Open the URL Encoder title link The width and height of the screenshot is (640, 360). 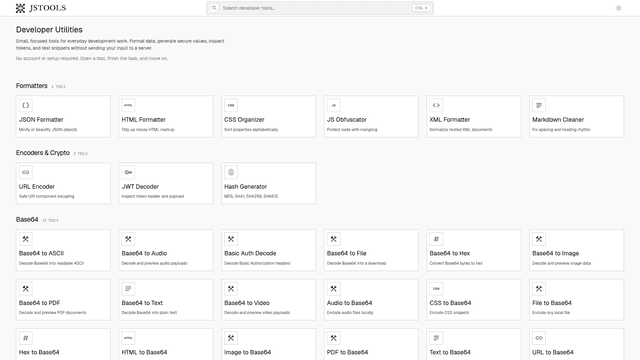[x=37, y=187]
